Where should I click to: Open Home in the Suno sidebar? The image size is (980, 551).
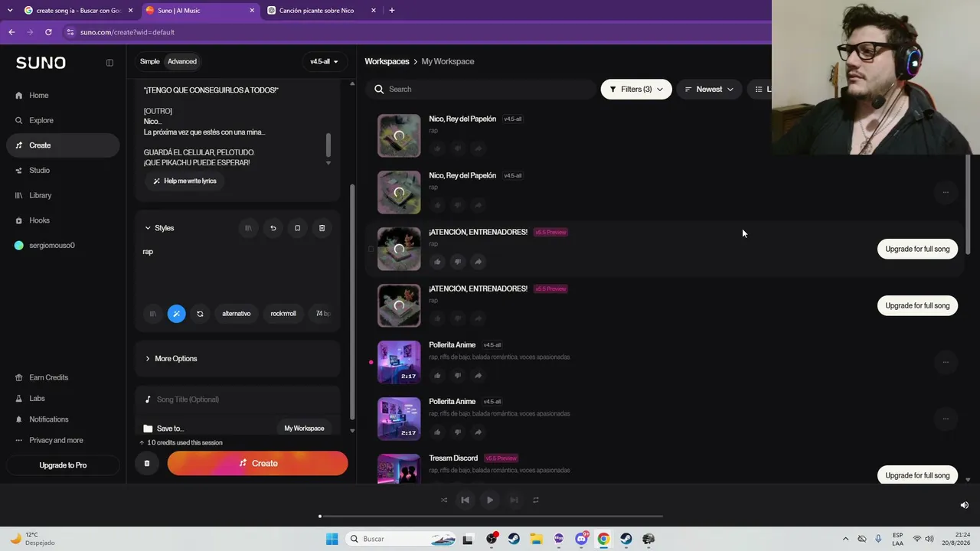coord(38,96)
